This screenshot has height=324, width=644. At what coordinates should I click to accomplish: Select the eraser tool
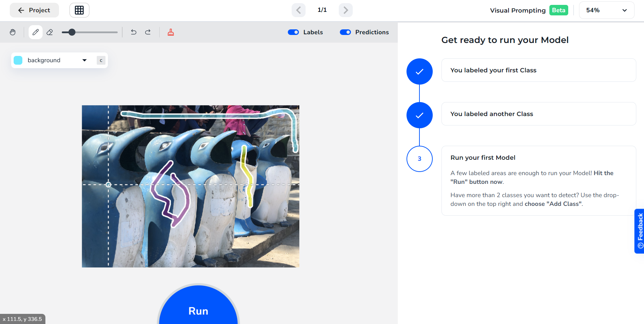pyautogui.click(x=50, y=32)
